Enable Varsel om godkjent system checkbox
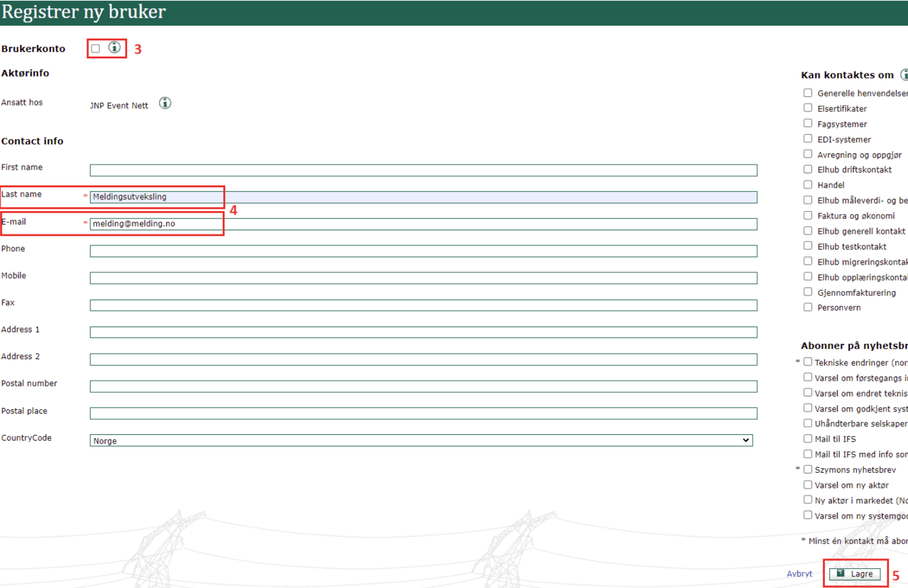Image resolution: width=908 pixels, height=588 pixels. click(808, 408)
